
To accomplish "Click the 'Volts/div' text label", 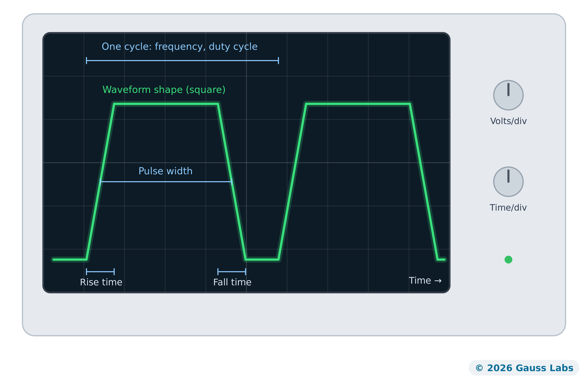I will (508, 121).
